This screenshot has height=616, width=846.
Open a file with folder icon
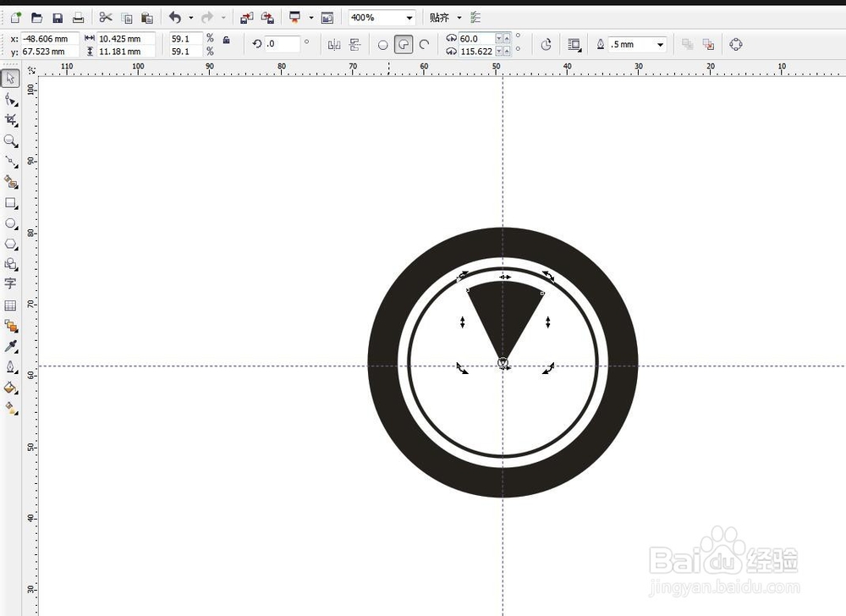pyautogui.click(x=36, y=18)
